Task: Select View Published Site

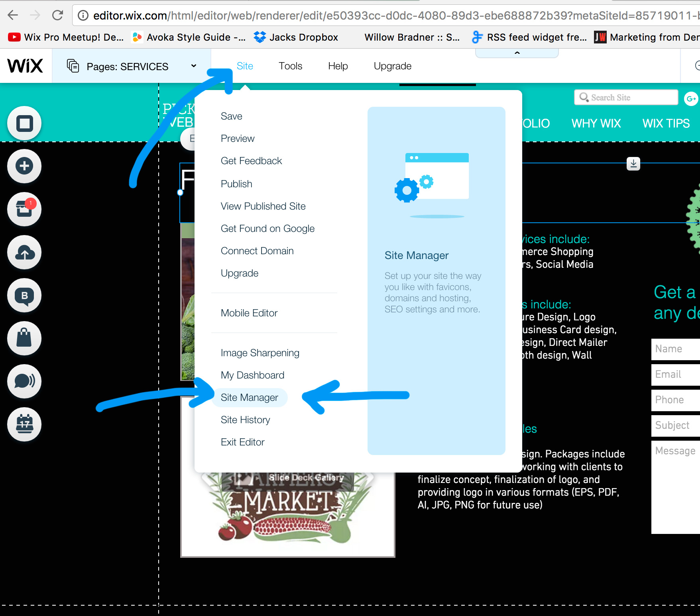Action: (x=263, y=206)
